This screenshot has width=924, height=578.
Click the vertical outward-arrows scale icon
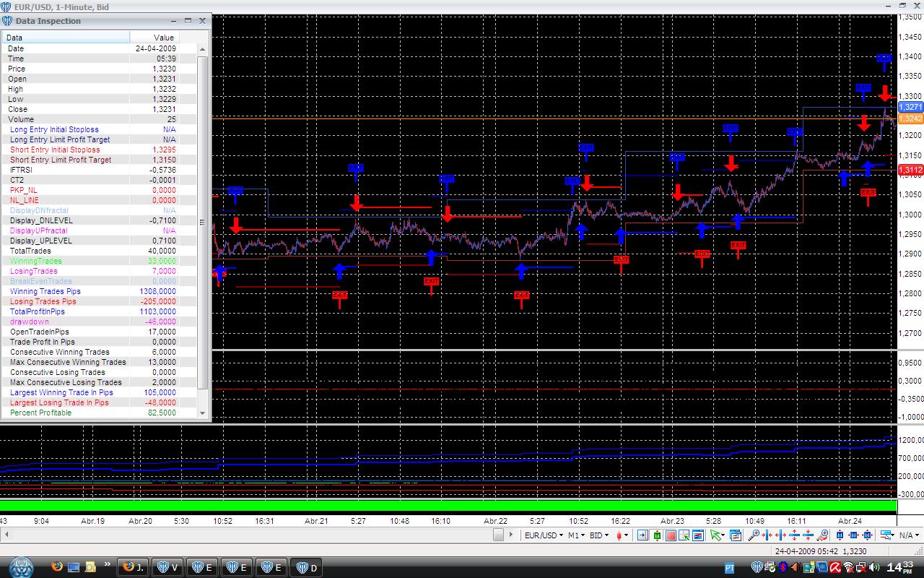(795, 535)
